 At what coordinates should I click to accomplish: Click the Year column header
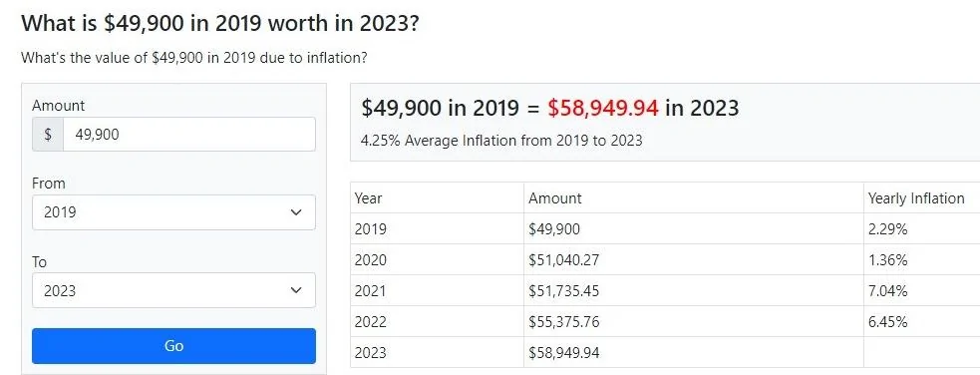coord(437,198)
